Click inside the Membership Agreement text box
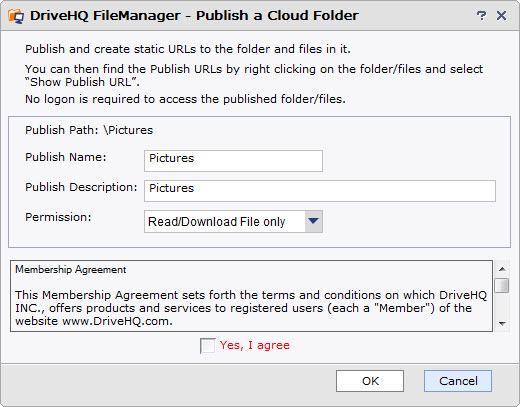Image resolution: width=520 pixels, height=407 pixels. [251, 296]
